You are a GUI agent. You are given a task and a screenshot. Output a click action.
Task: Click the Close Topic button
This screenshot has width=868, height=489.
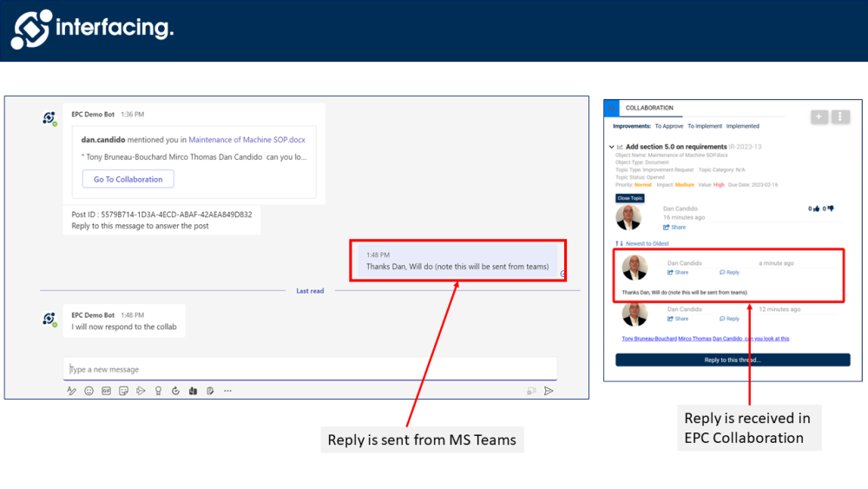pos(630,198)
